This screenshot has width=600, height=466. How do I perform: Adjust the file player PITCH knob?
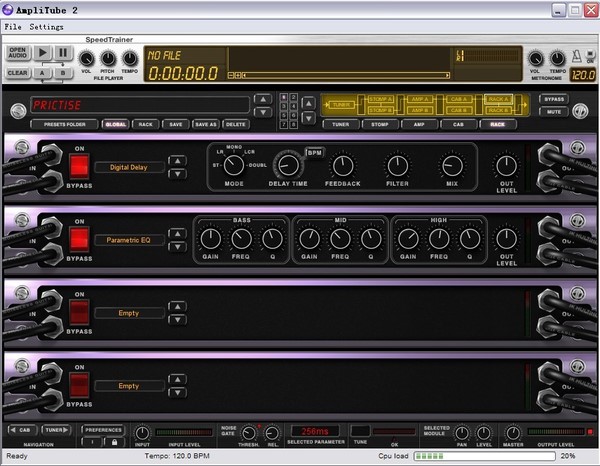[108, 59]
